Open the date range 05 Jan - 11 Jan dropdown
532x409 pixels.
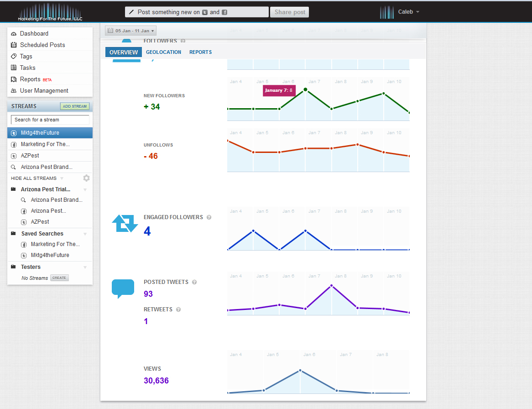pyautogui.click(x=130, y=31)
